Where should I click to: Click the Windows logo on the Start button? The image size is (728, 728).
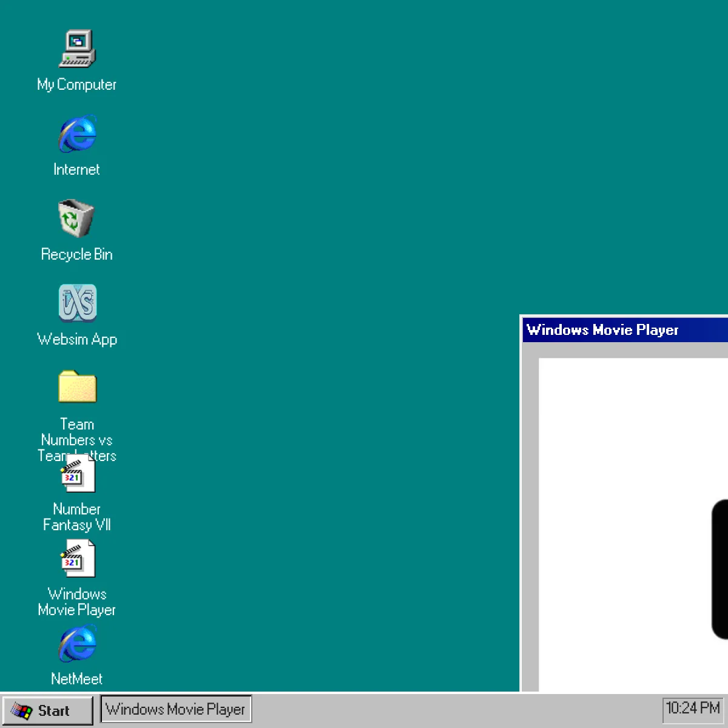[x=22, y=710]
